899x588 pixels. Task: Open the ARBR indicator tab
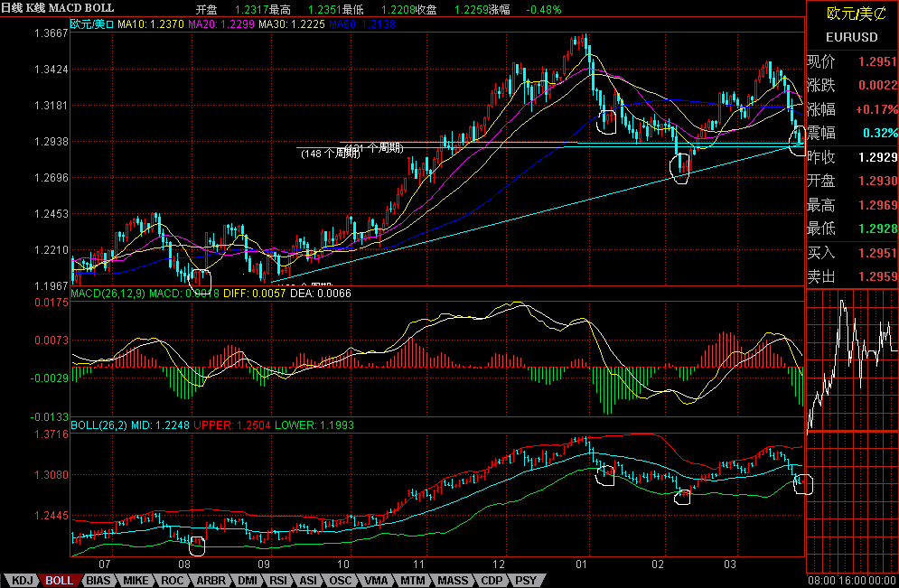click(x=211, y=580)
